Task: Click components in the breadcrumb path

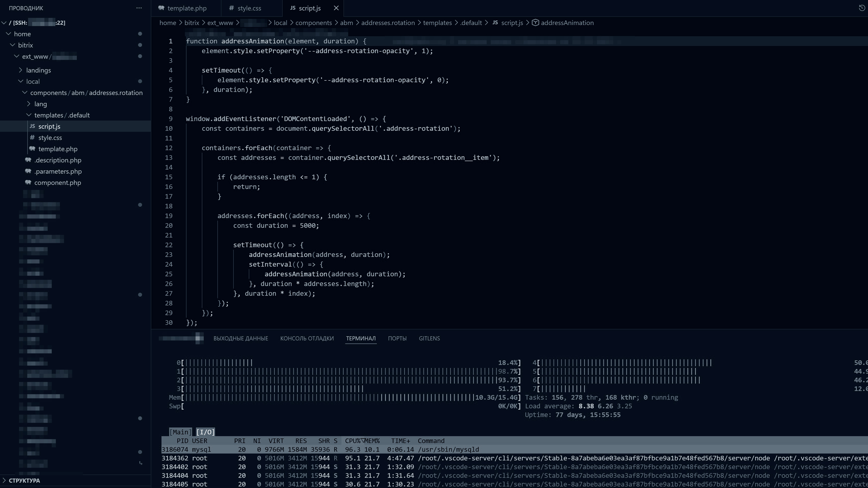Action: 314,22
